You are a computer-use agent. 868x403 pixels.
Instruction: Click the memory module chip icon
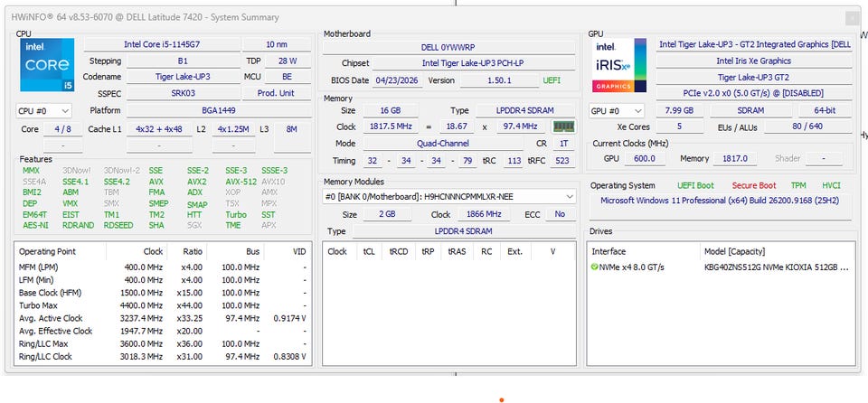pos(563,127)
